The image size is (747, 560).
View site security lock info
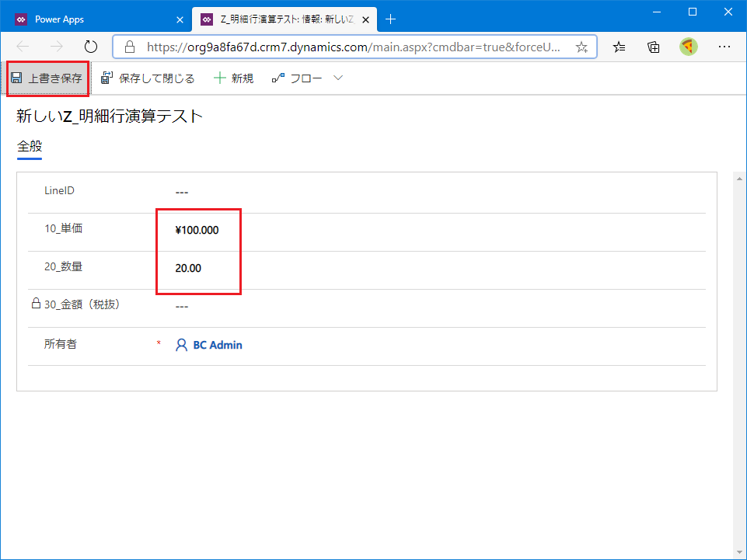pos(130,47)
